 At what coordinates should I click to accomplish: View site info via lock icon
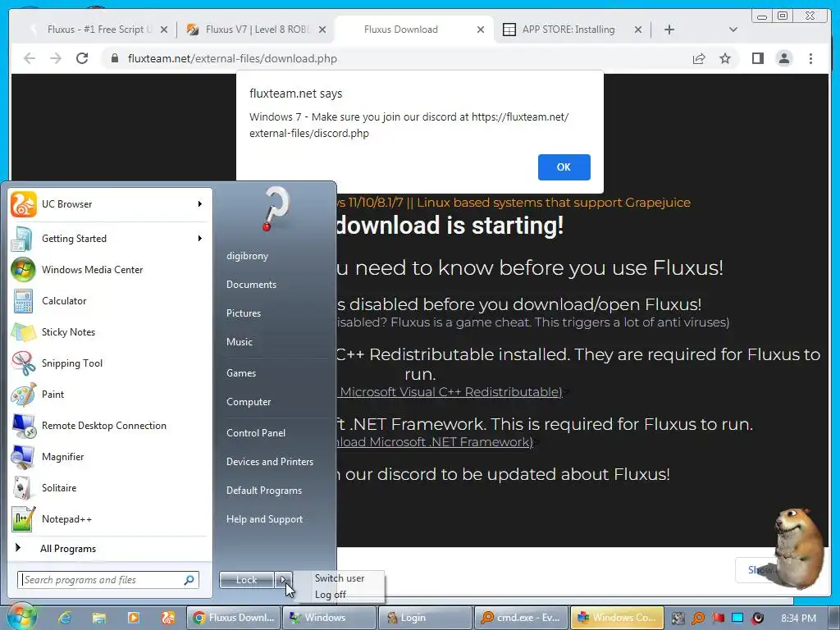pos(114,58)
